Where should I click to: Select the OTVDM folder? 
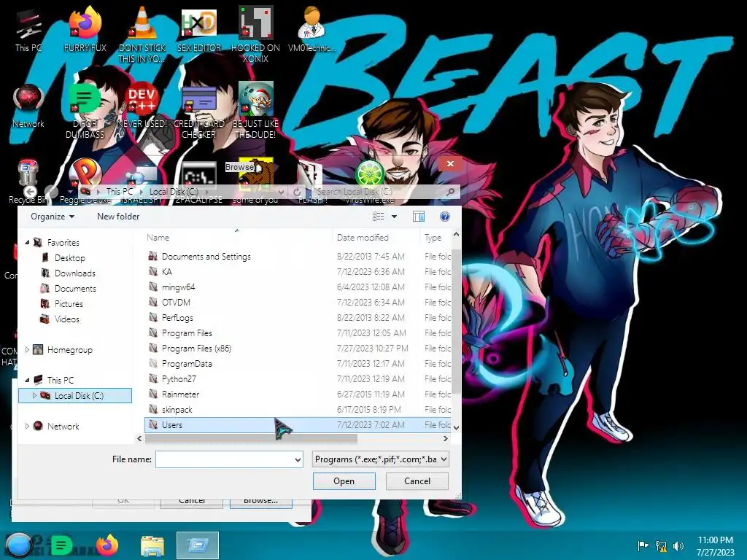pos(298,303)
